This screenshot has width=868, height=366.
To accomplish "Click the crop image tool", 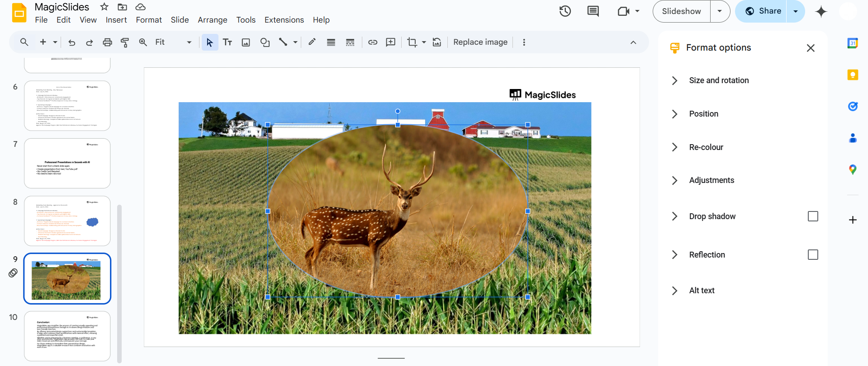I will pyautogui.click(x=412, y=42).
